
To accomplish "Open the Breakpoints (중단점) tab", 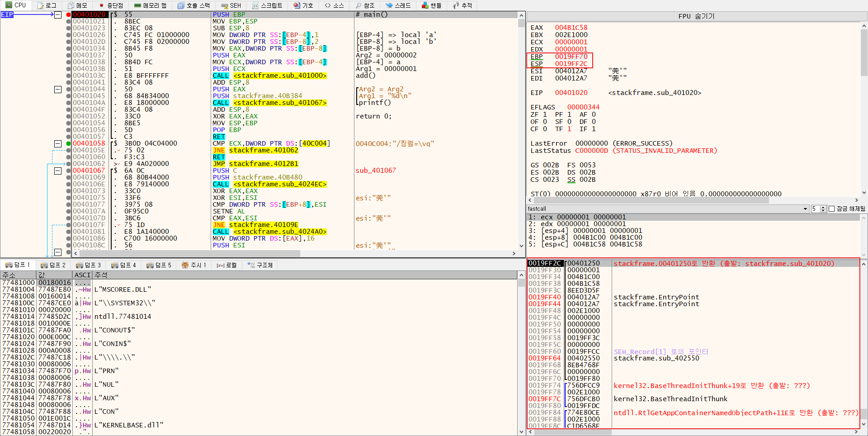I will coord(111,5).
